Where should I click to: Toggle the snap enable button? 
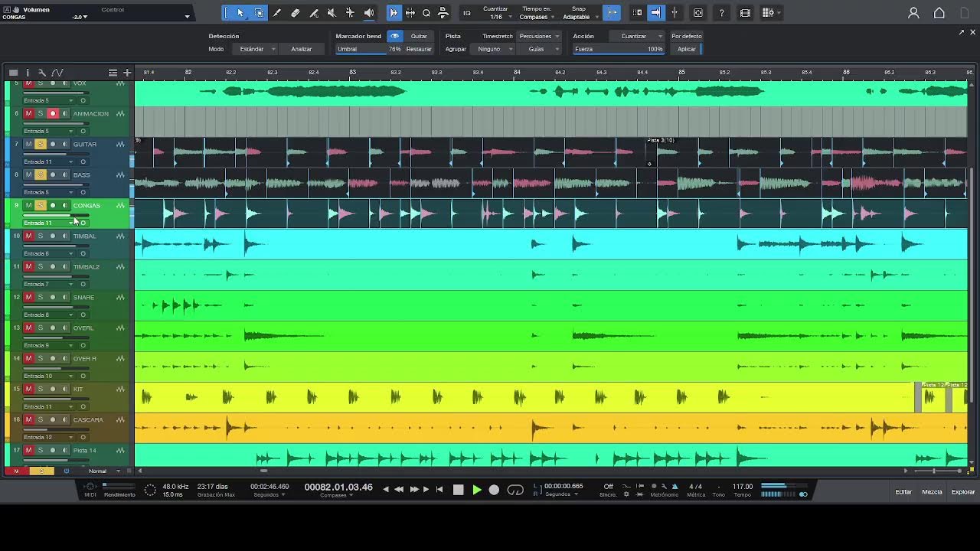612,13
